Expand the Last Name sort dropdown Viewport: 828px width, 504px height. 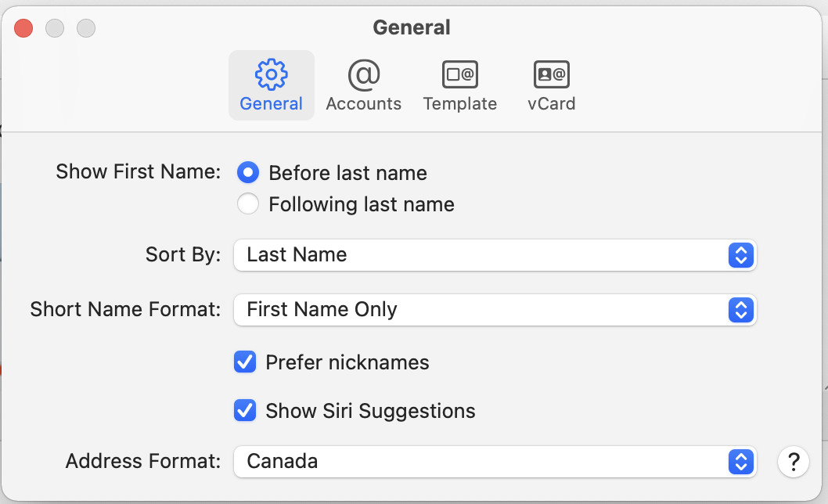485,255
